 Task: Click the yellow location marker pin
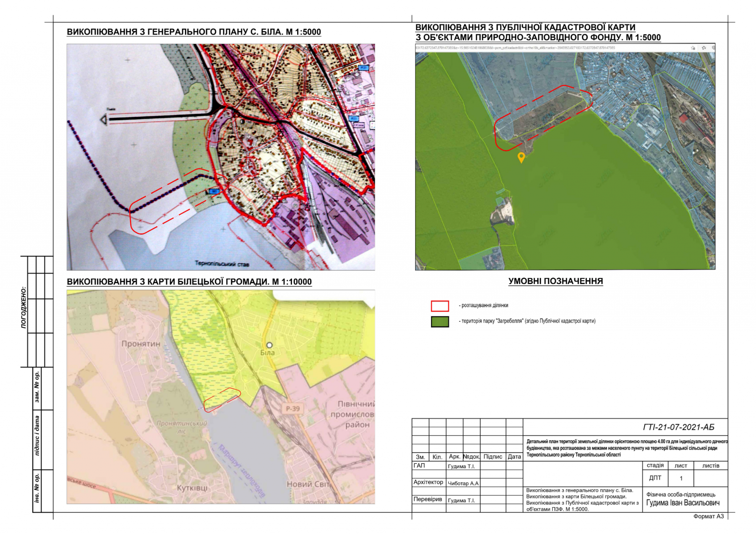tap(521, 158)
